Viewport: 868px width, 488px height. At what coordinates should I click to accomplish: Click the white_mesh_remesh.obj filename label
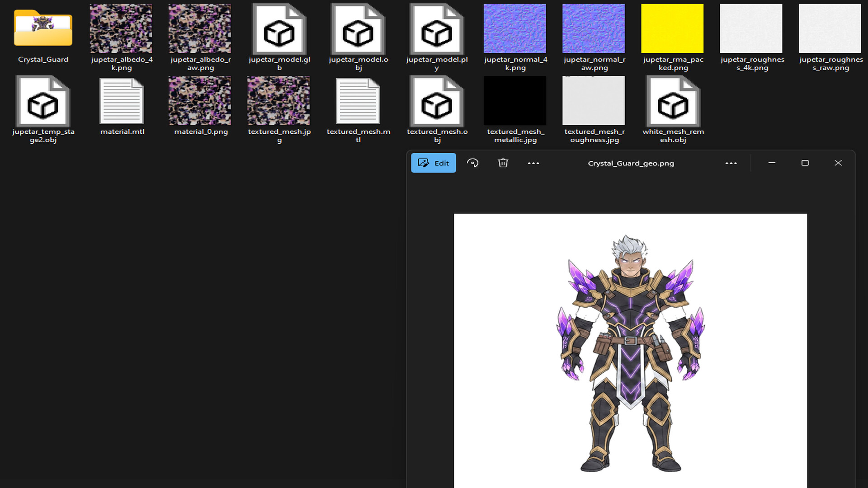tap(673, 136)
